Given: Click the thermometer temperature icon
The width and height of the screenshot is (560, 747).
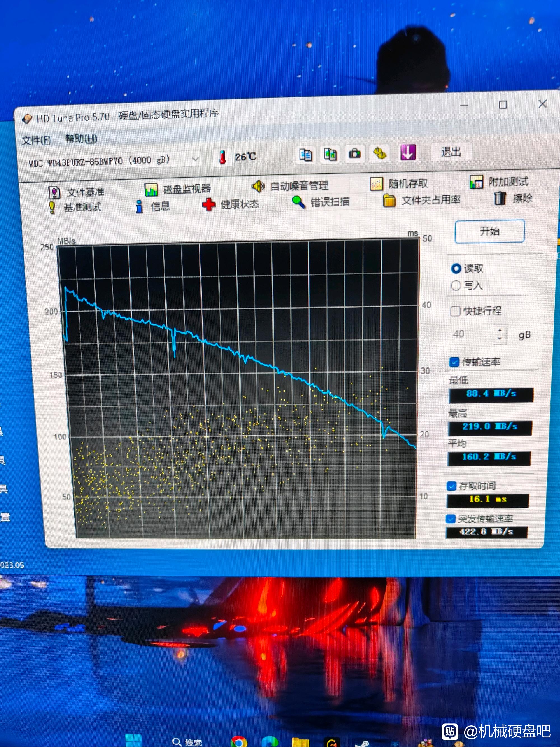Looking at the screenshot, I should 222,157.
